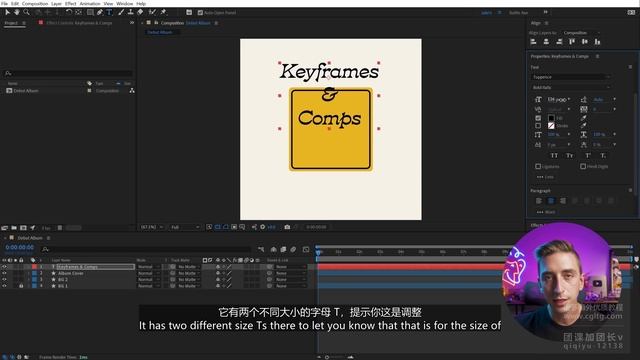Image resolution: width=640 pixels, height=360 pixels.
Task: Toggle the Stroke checkbox
Action: tap(538, 126)
